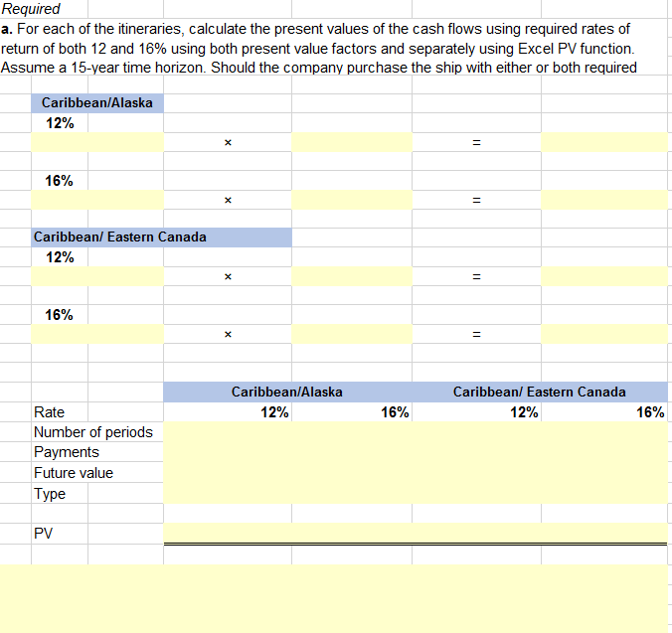This screenshot has width=672, height=633.
Task: Click first yellow input in Caribbean/Alaska 12% factor row
Action: (x=97, y=142)
